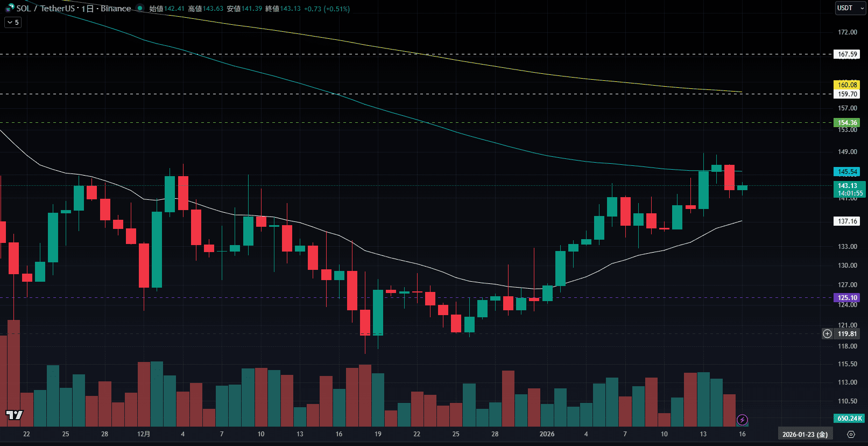Click the purple lightning bolt icon

pyautogui.click(x=742, y=420)
